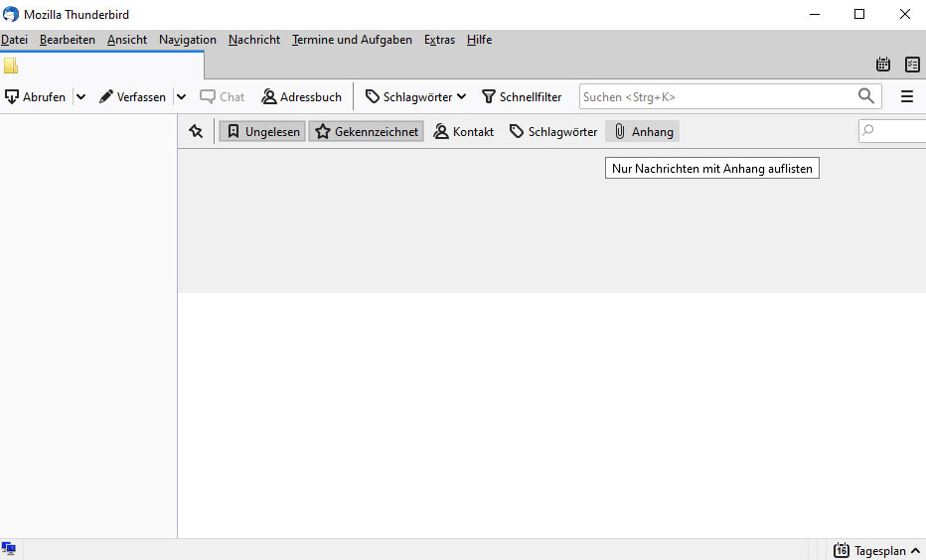The height and width of the screenshot is (560, 926).
Task: Open the Datei menu
Action: click(14, 40)
